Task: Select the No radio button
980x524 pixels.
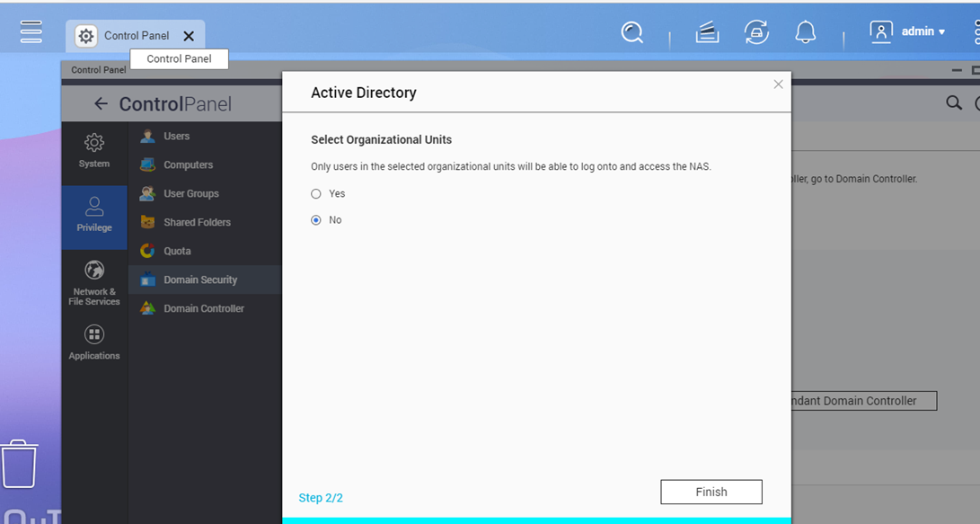Action: click(315, 220)
